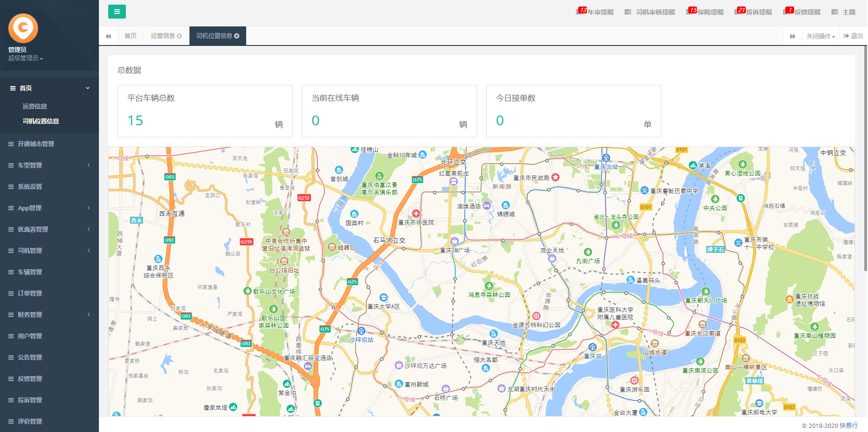The height and width of the screenshot is (432, 868).
Task: Click the 重庆市民政局 marker on map
Action: (x=555, y=177)
